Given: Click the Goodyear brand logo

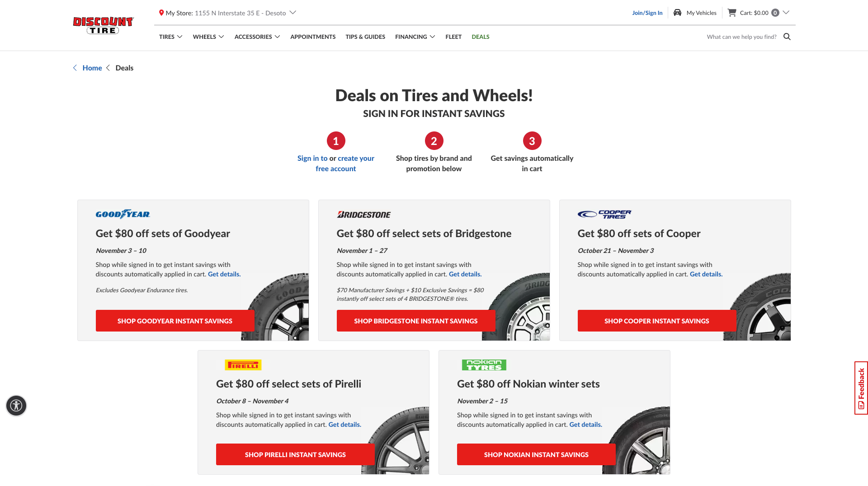Looking at the screenshot, I should point(123,214).
